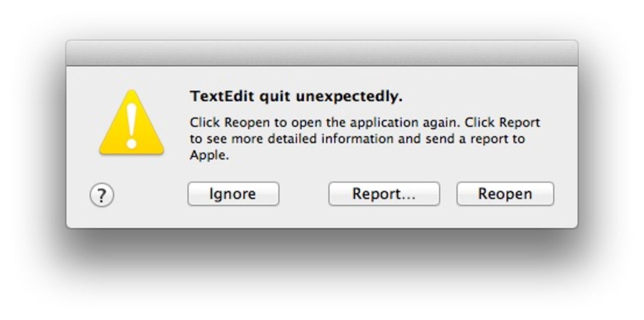Select the circular help badge bottom left
Viewport: 644px width, 320px height.
click(x=103, y=194)
